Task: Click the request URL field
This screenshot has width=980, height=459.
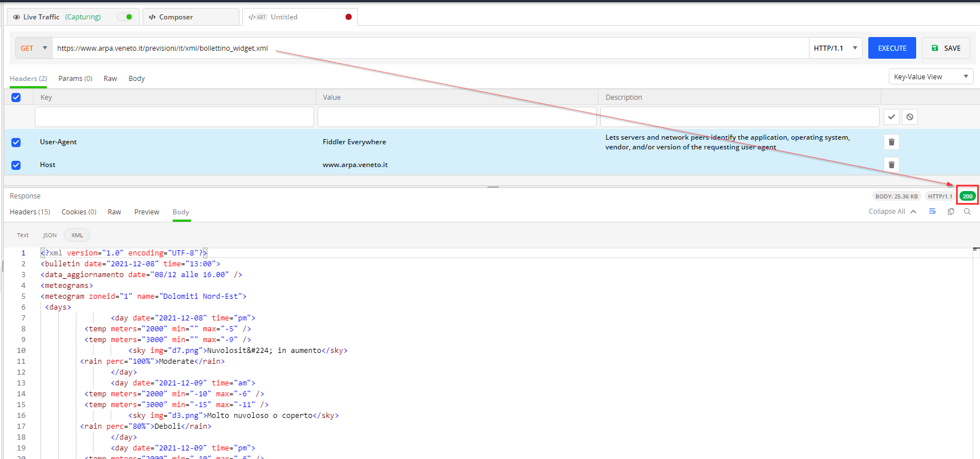Action: [x=430, y=48]
